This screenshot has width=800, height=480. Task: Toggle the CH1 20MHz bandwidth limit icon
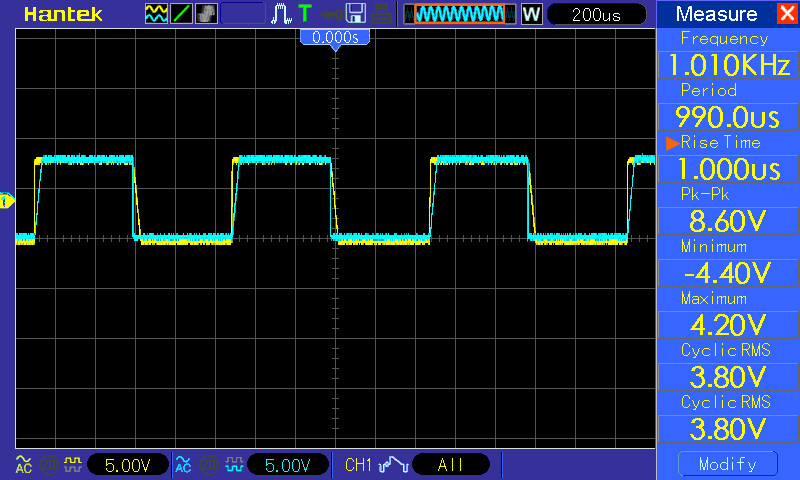[x=48, y=465]
